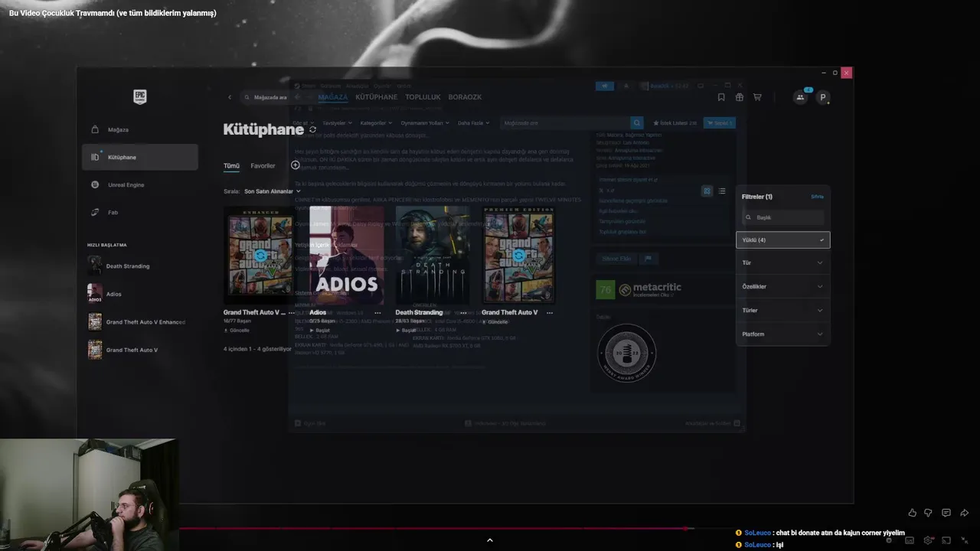The width and height of the screenshot is (980, 551).
Task: Open Kategoriler dropdown in Steam store
Action: point(376,123)
